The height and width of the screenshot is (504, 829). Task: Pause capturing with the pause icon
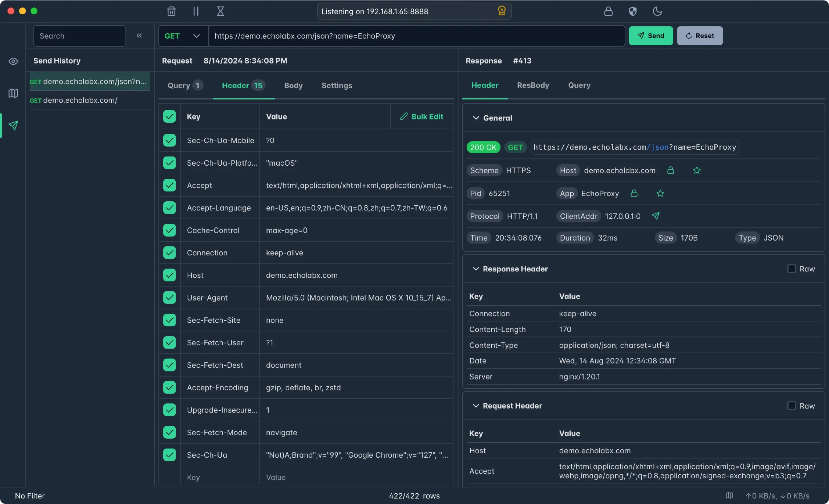click(x=196, y=11)
